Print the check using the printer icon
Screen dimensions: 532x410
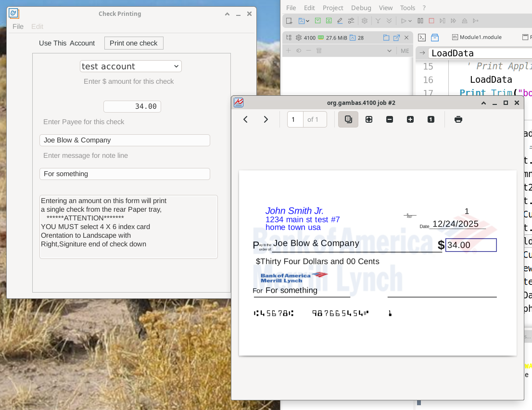point(458,119)
